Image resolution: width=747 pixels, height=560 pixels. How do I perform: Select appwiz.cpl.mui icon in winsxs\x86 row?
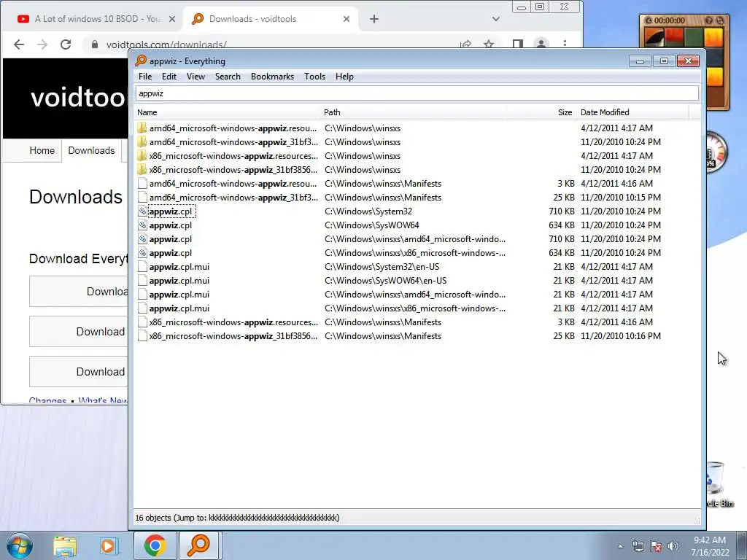[142, 308]
